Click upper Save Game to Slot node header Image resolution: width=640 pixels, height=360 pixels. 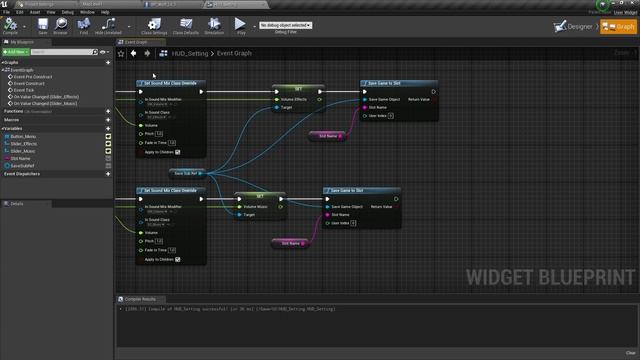[x=399, y=83]
